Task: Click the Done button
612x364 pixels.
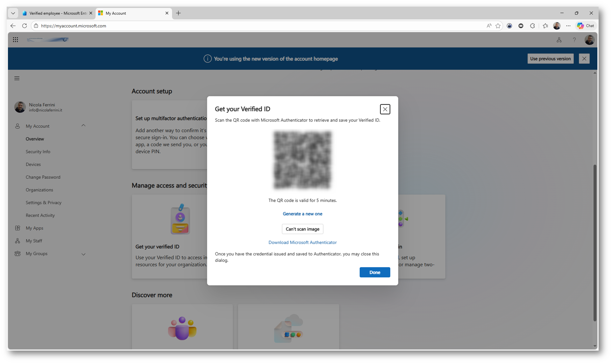Action: click(374, 272)
